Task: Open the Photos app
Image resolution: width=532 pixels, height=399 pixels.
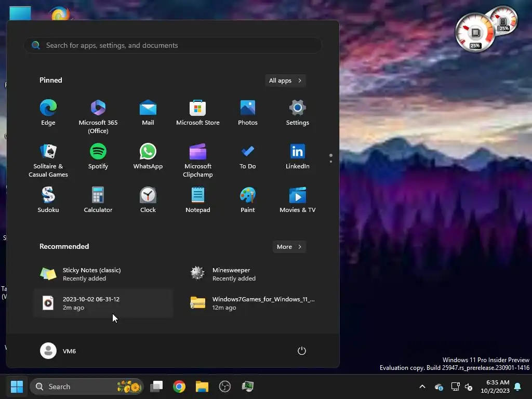Action: pos(248,113)
